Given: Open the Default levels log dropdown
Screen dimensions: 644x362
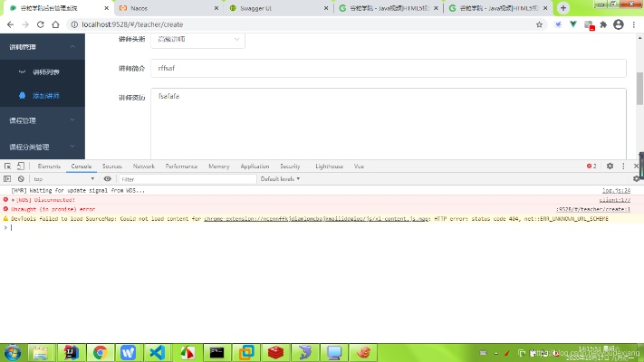Looking at the screenshot, I should tap(279, 179).
